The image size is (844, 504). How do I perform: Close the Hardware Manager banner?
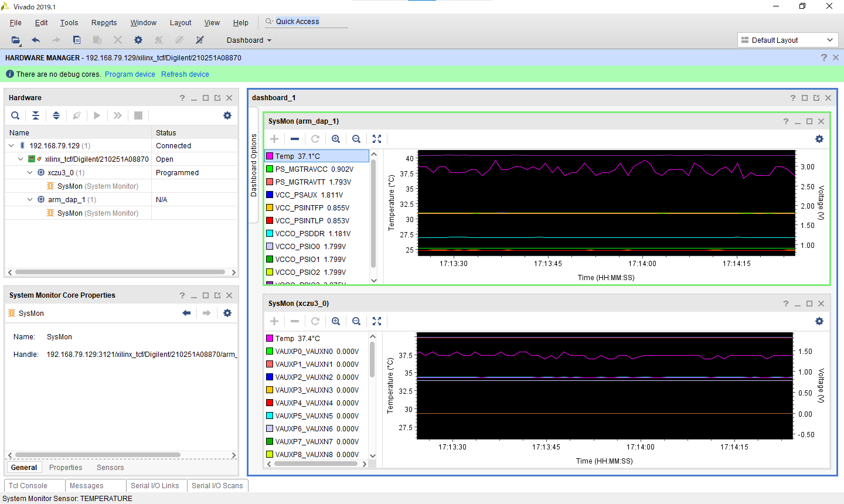pyautogui.click(x=836, y=57)
